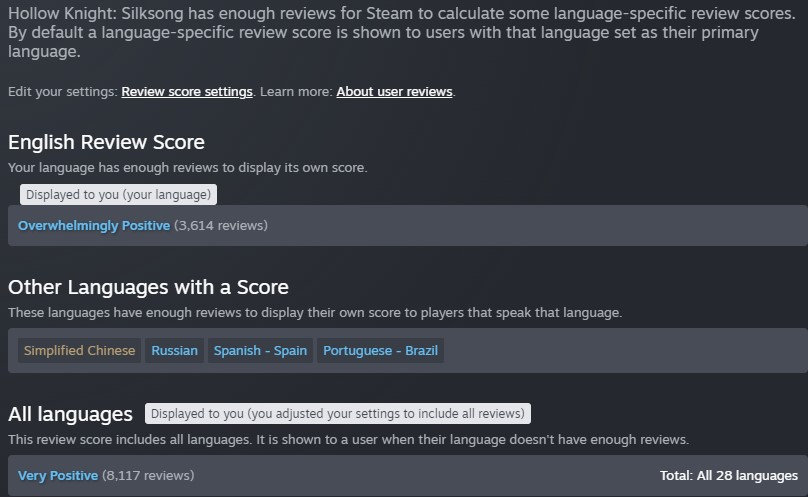Click the 'Displayed to you (your language)' badge
The width and height of the screenshot is (808, 497).
[x=118, y=195]
